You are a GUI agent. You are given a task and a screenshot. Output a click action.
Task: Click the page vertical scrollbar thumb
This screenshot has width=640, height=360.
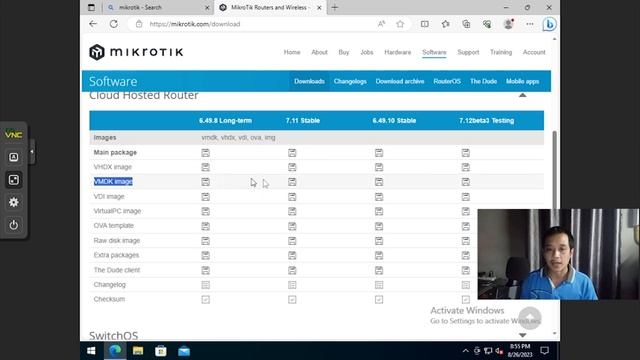coord(554,169)
